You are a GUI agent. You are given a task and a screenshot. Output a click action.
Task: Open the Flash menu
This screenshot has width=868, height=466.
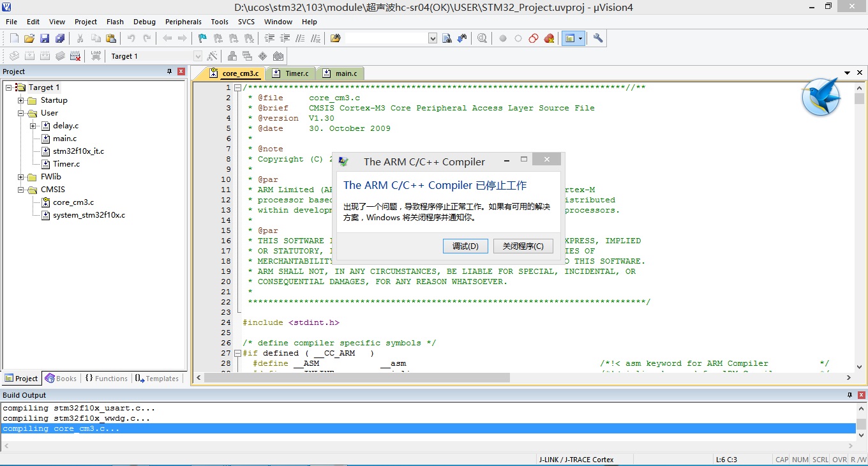pos(116,22)
